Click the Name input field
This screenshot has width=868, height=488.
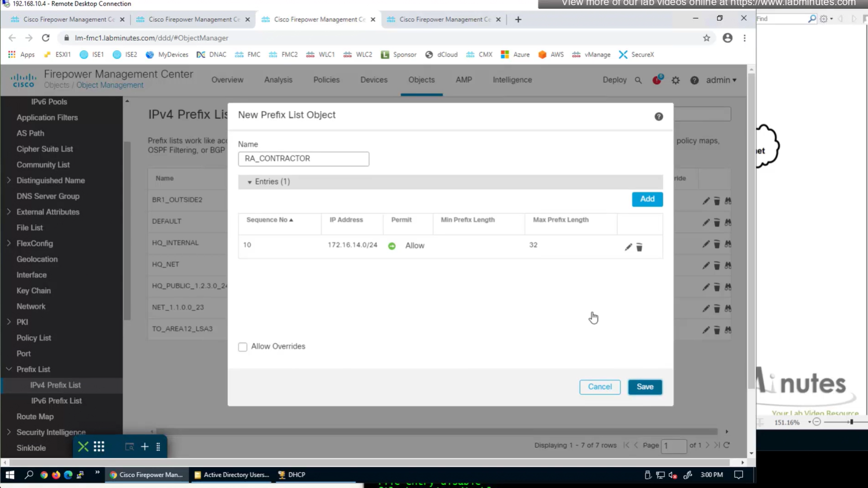[x=304, y=159]
